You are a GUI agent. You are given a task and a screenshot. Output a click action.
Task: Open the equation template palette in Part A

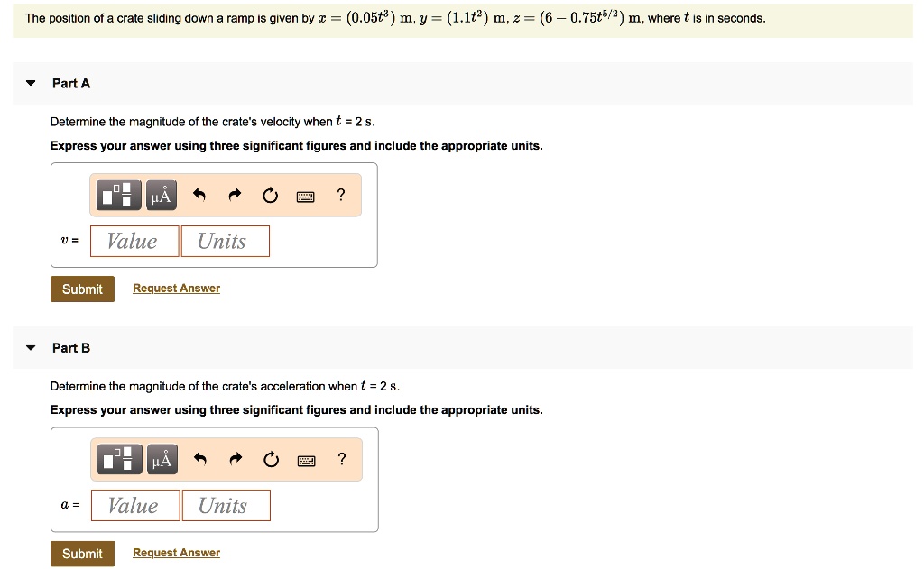pyautogui.click(x=117, y=195)
